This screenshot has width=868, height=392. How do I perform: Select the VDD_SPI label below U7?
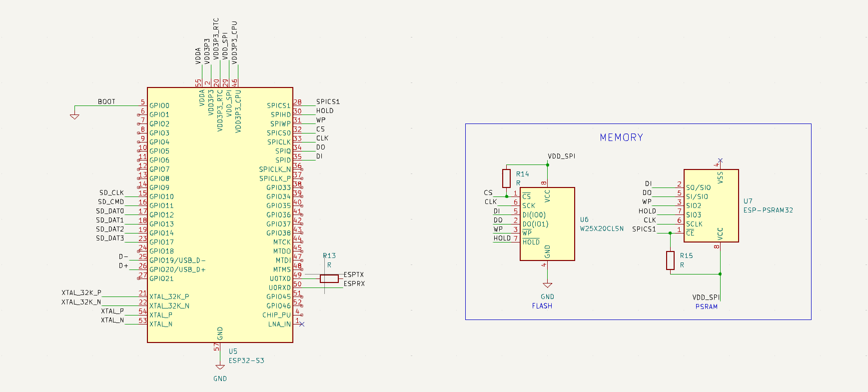[706, 297]
